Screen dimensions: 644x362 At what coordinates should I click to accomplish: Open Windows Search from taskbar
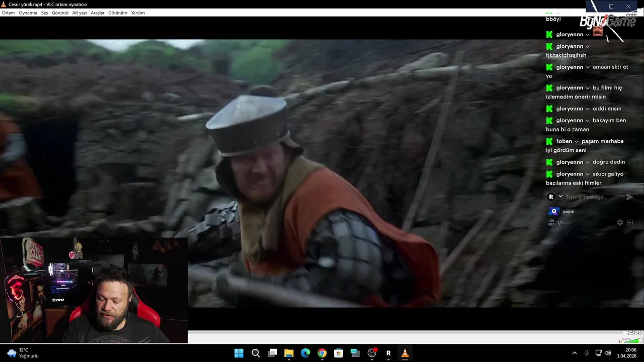[256, 353]
